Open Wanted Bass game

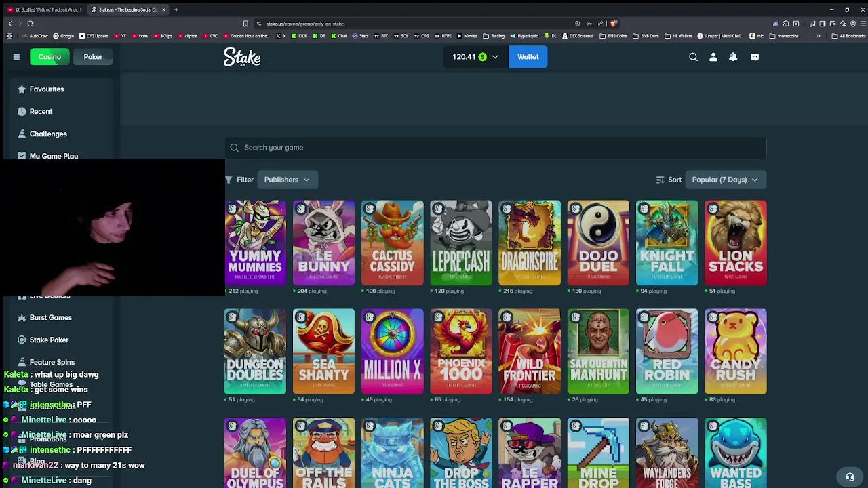click(736, 453)
